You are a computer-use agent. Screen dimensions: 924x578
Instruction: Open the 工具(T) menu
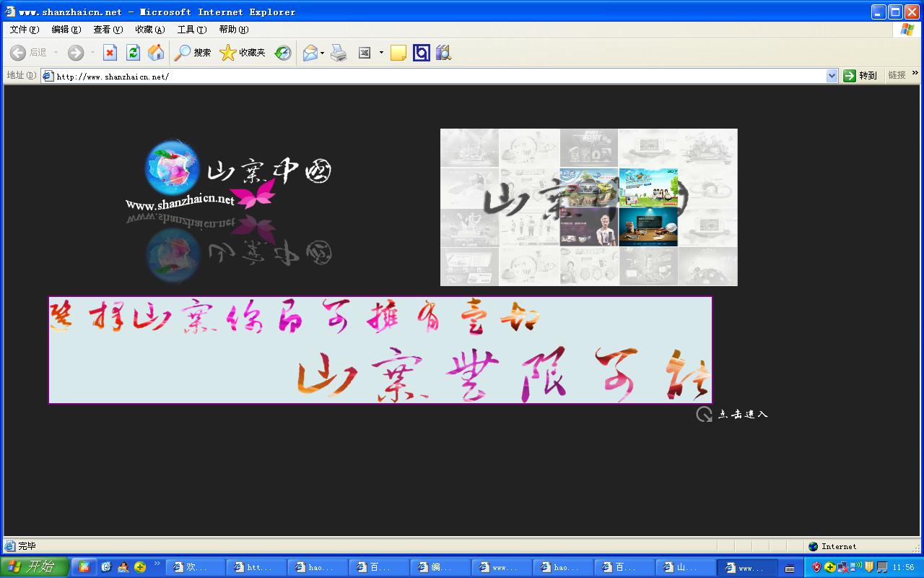tap(191, 30)
